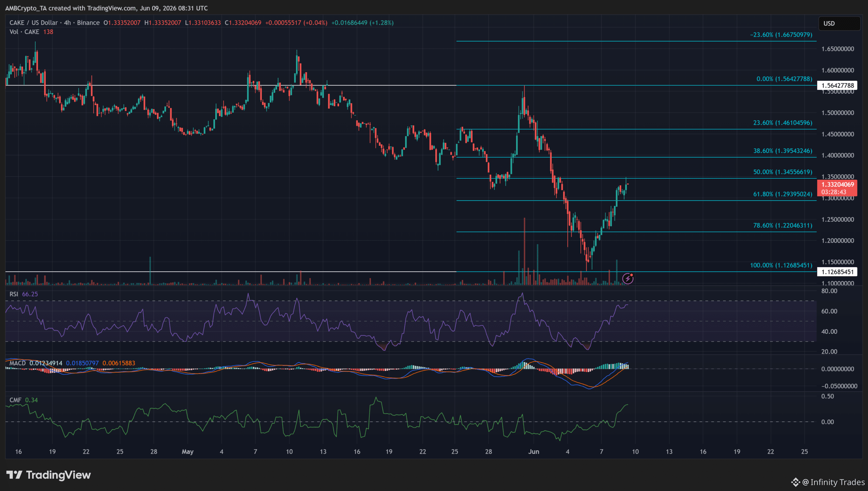Click the volume value 138
The width and height of the screenshot is (868, 491).
pyautogui.click(x=48, y=32)
